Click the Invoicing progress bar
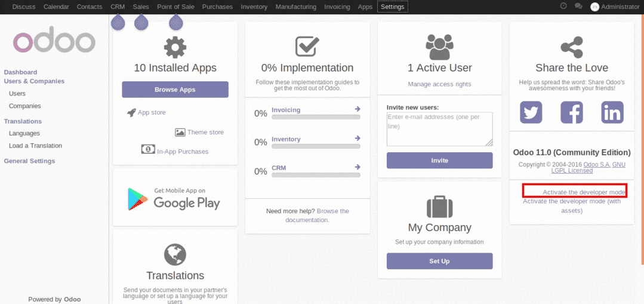Viewport: 644px width, 304px height. click(316, 117)
